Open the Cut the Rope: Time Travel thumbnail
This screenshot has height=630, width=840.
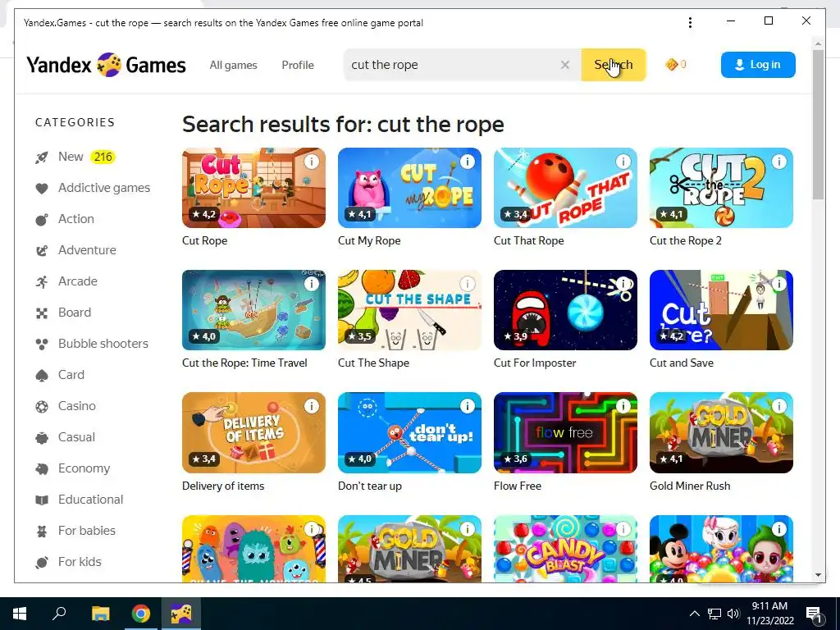click(253, 310)
